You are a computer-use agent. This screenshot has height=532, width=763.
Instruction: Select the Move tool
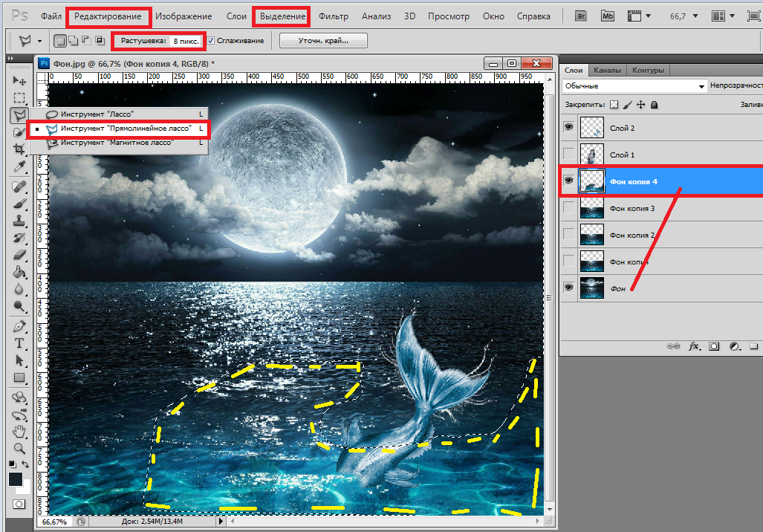[x=19, y=80]
